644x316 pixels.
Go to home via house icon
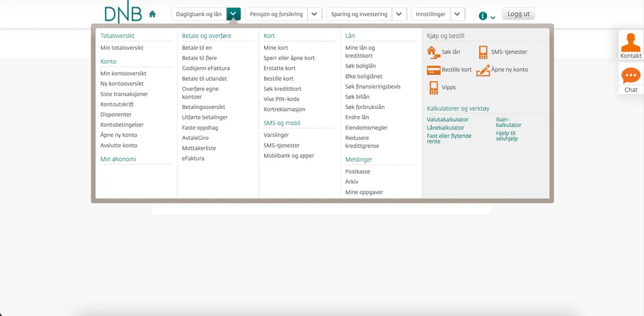pos(153,14)
